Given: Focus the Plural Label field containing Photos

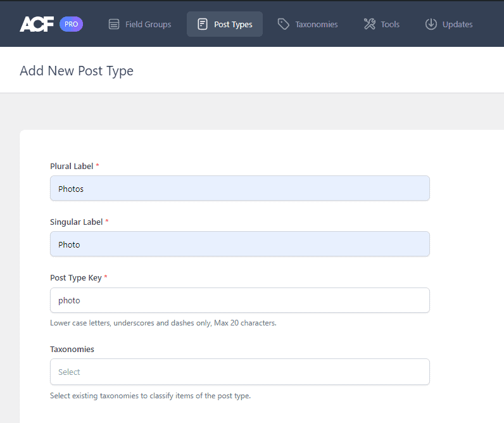Looking at the screenshot, I should pos(239,189).
